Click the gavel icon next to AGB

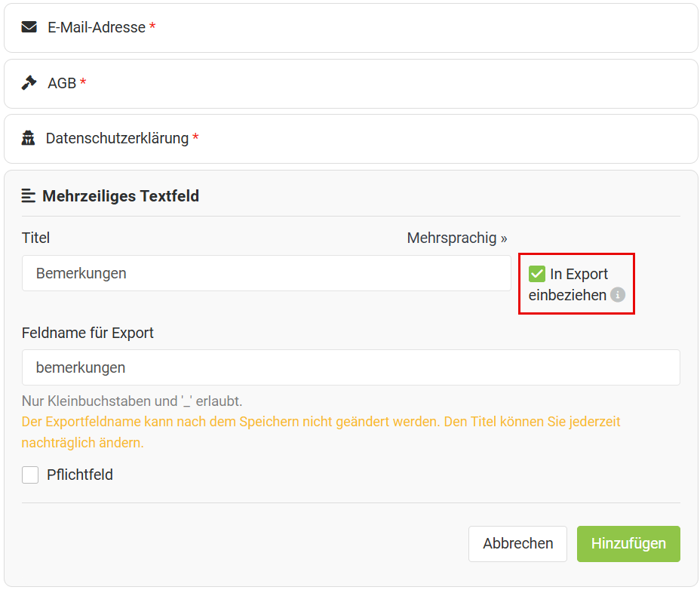click(x=29, y=83)
